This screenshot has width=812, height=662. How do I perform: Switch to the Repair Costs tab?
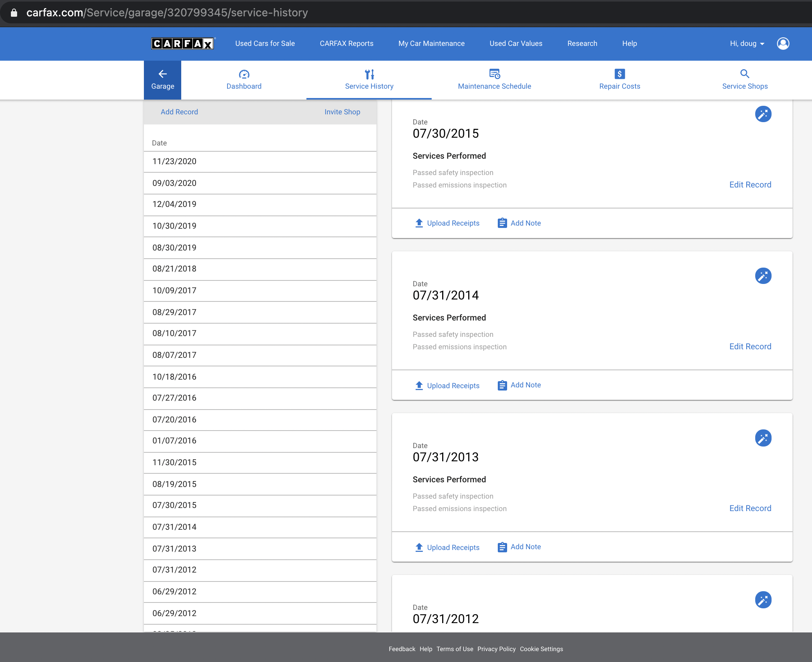tap(619, 80)
